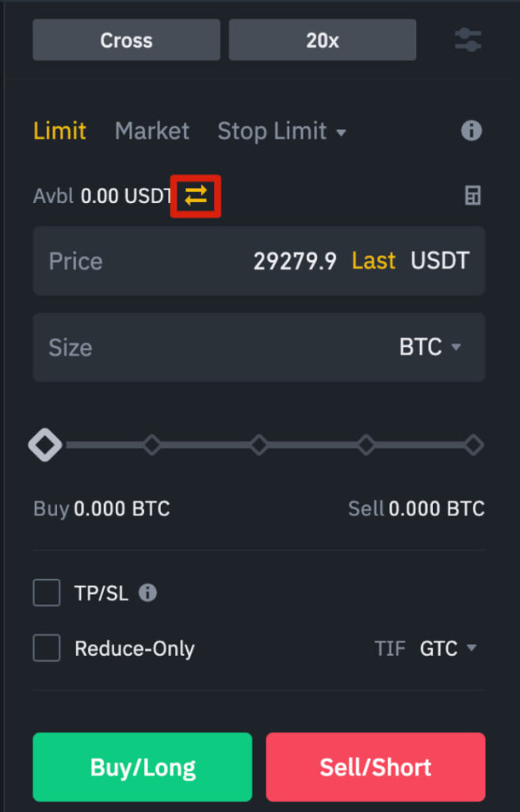Open the trading preferences sliders icon
This screenshot has width=520, height=812.
click(468, 40)
